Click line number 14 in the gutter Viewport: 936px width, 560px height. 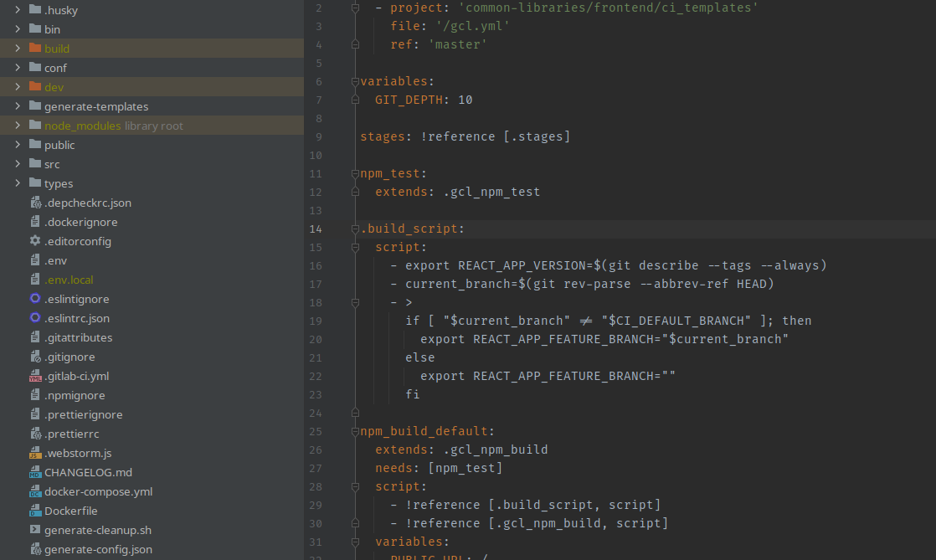pos(316,229)
